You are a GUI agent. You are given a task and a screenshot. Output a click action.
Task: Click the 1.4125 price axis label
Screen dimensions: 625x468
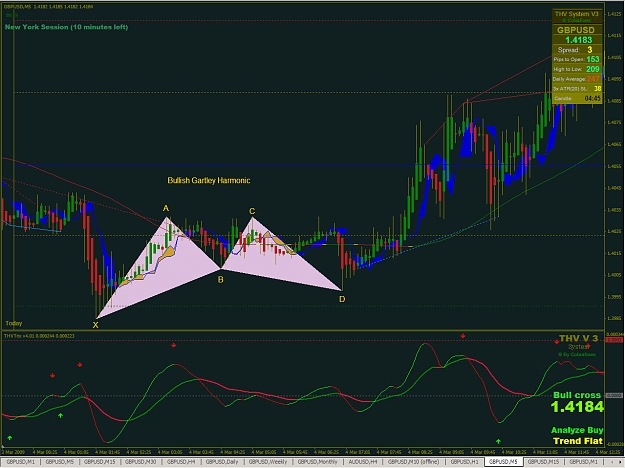point(614,14)
